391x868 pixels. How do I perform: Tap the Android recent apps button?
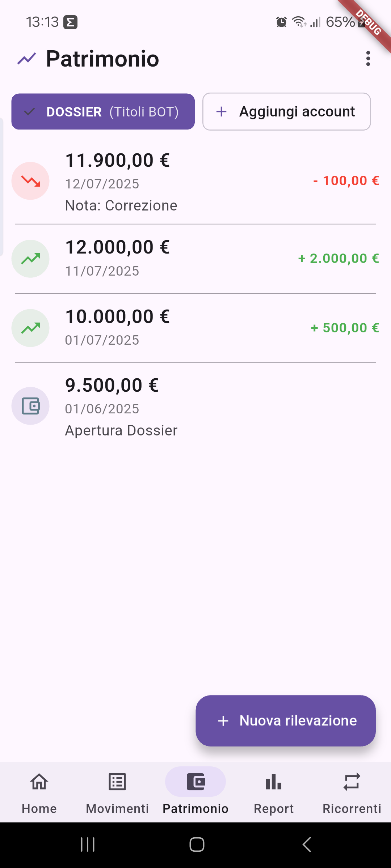pos(88,845)
